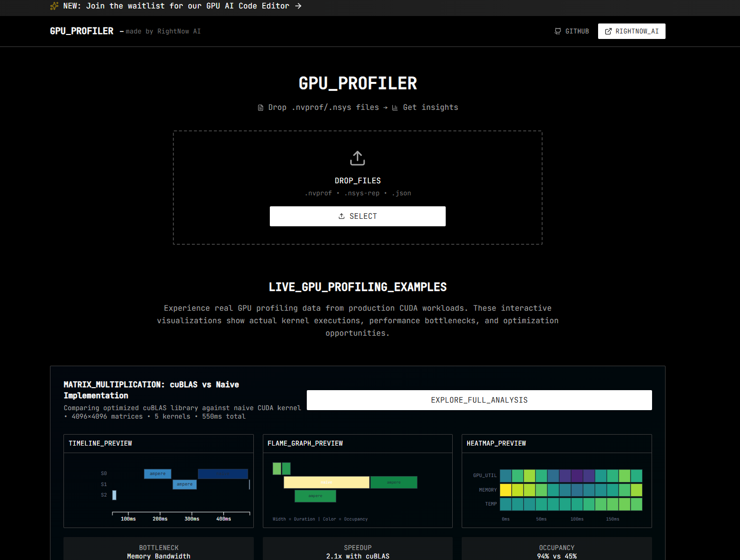Click the 100ms label under the heatmap
Image resolution: width=740 pixels, height=560 pixels.
[x=577, y=519]
